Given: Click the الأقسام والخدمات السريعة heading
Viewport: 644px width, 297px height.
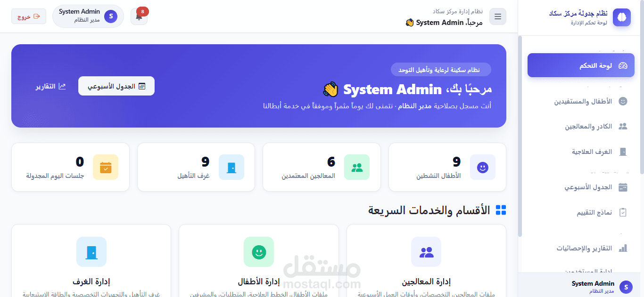Looking at the screenshot, I should 429,210.
